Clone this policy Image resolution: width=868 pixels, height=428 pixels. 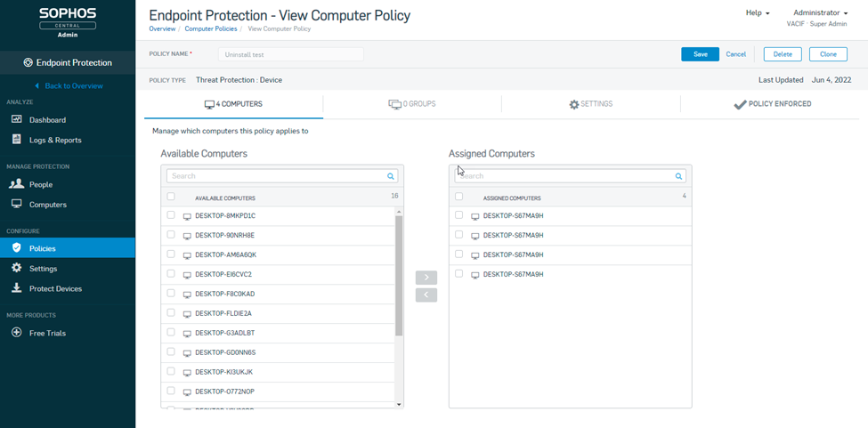point(828,54)
